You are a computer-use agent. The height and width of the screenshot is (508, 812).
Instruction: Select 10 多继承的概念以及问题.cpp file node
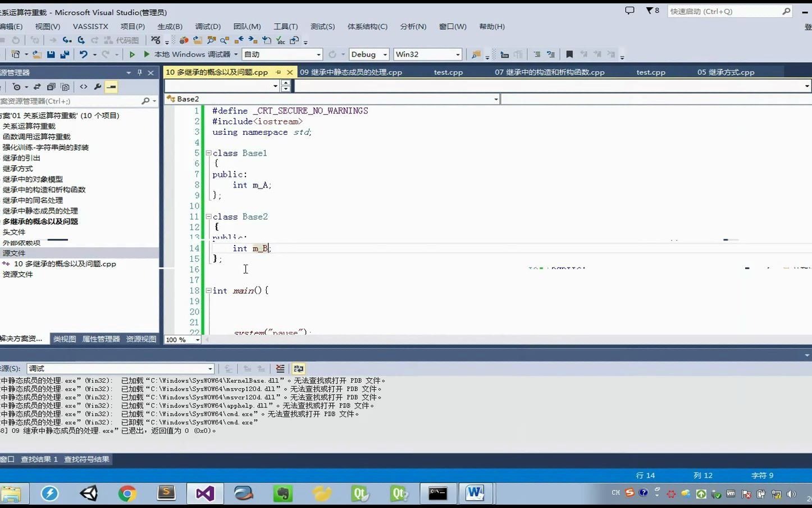(65, 264)
